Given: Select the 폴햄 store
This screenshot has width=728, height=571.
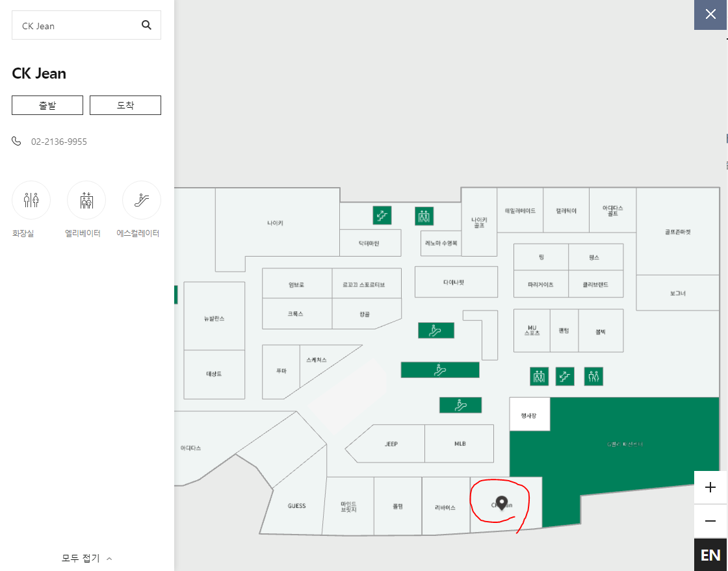Looking at the screenshot, I should pyautogui.click(x=398, y=507).
